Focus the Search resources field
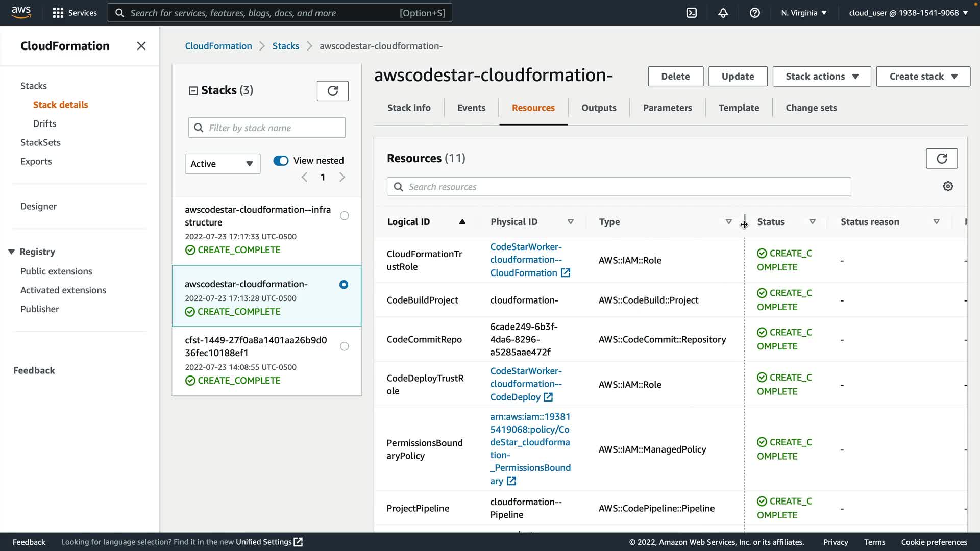This screenshot has width=980, height=551. point(619,187)
